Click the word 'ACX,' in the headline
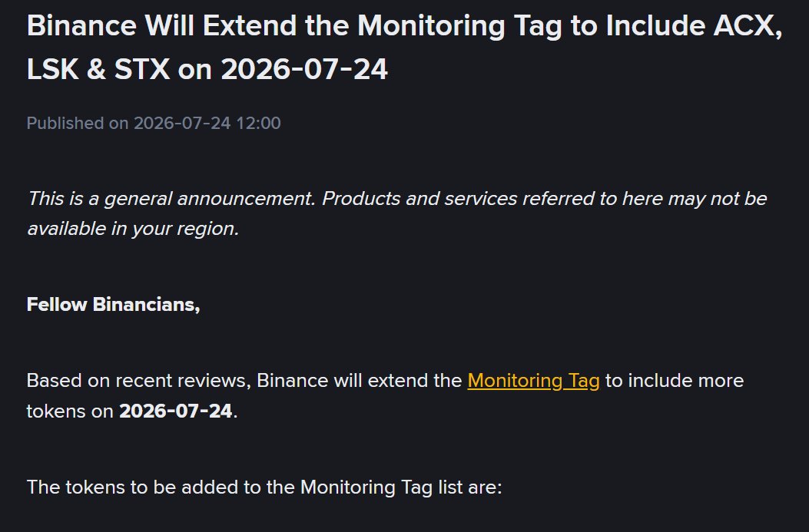 pos(748,25)
